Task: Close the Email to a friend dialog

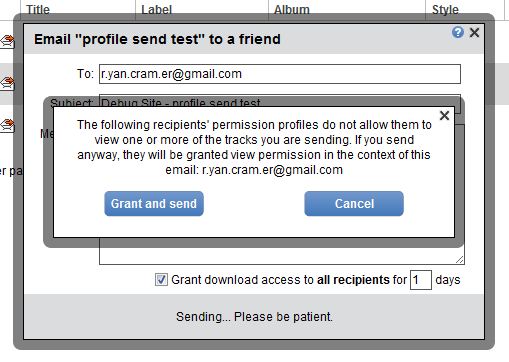Action: 474,32
